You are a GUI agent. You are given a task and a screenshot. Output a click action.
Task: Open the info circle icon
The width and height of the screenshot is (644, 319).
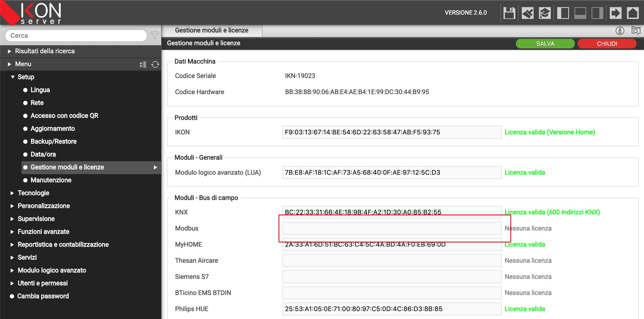(620, 31)
